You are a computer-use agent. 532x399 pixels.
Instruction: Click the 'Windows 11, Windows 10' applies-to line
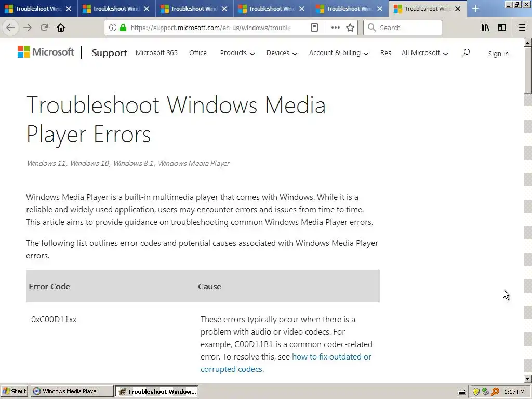coord(128,163)
